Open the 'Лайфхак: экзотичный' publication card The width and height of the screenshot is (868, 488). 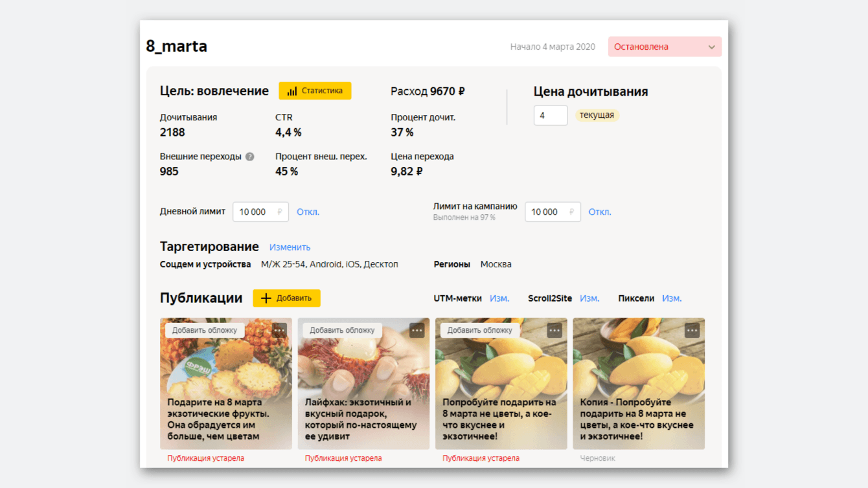(x=363, y=384)
